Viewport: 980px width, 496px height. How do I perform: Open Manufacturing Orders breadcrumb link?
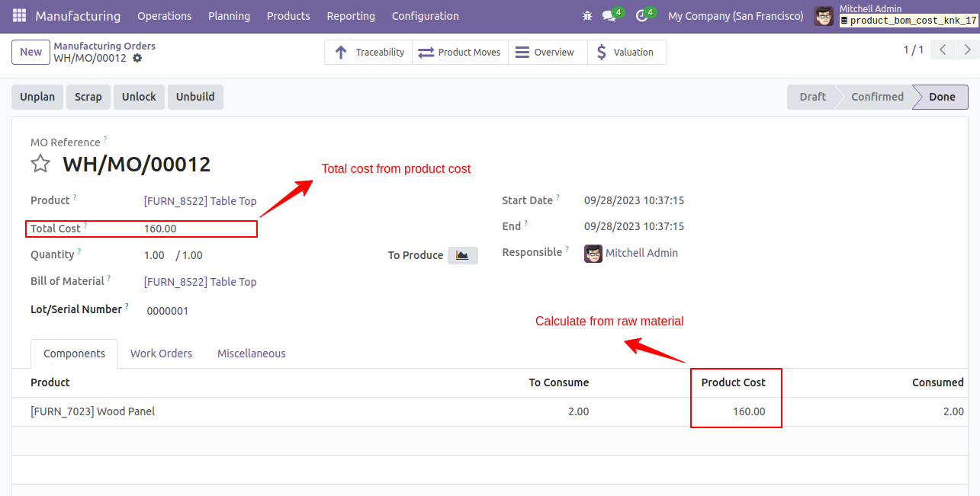(x=104, y=46)
